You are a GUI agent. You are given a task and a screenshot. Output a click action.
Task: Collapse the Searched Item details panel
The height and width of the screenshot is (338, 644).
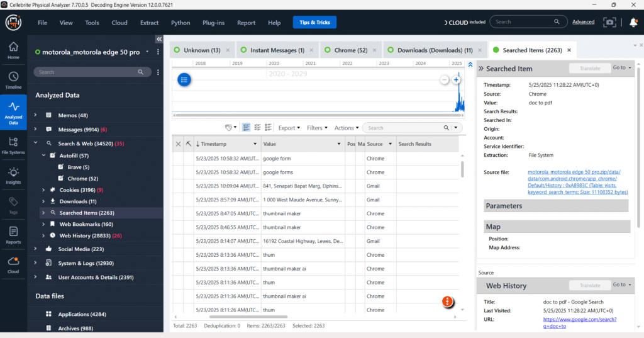pyautogui.click(x=481, y=69)
